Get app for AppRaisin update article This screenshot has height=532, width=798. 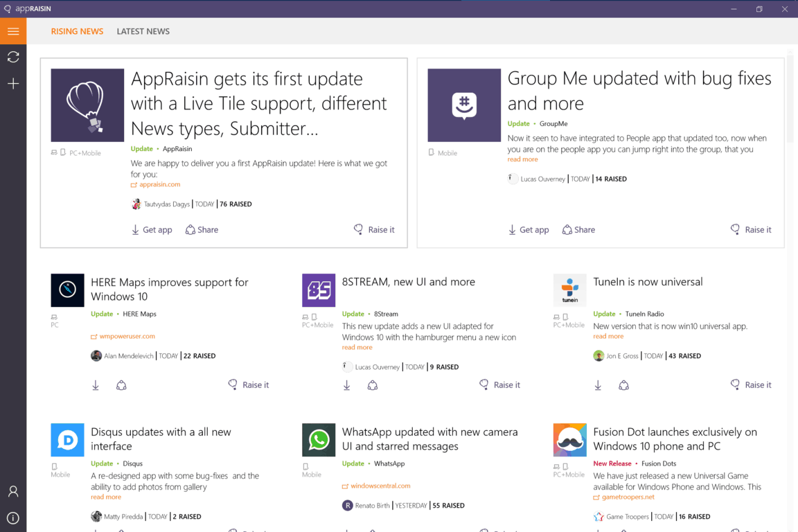coord(152,229)
